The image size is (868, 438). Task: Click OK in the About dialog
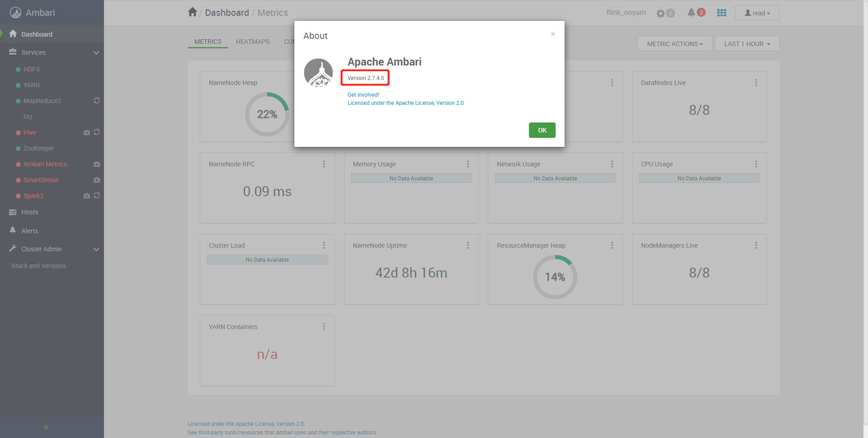coord(542,130)
